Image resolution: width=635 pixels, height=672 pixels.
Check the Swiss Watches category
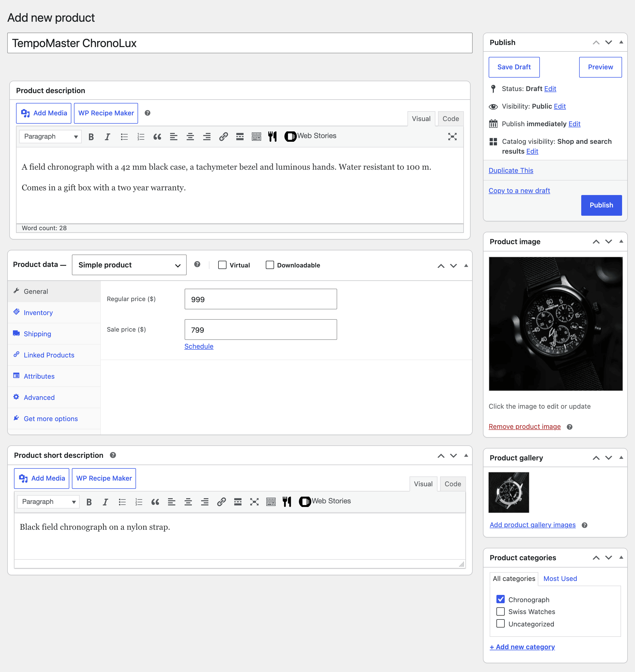[x=501, y=611]
